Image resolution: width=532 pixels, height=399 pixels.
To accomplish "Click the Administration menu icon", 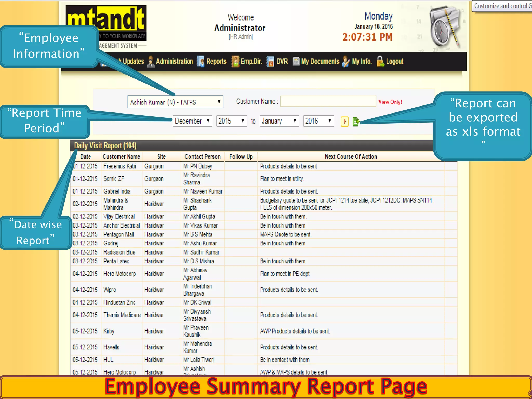I will [151, 62].
